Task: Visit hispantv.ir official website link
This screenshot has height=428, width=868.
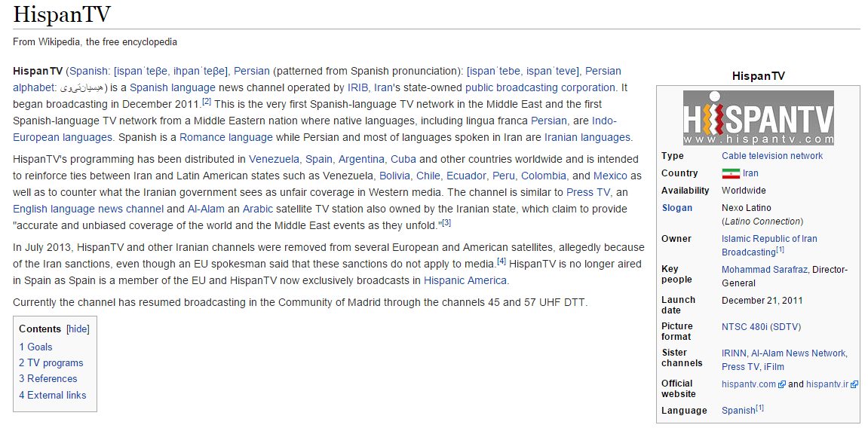Action: [x=827, y=384]
